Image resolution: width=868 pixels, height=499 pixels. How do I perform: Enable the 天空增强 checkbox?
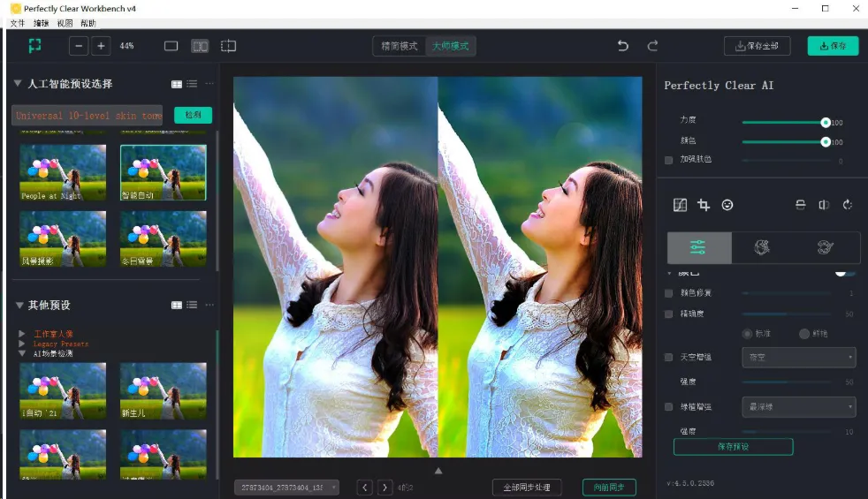pos(669,358)
